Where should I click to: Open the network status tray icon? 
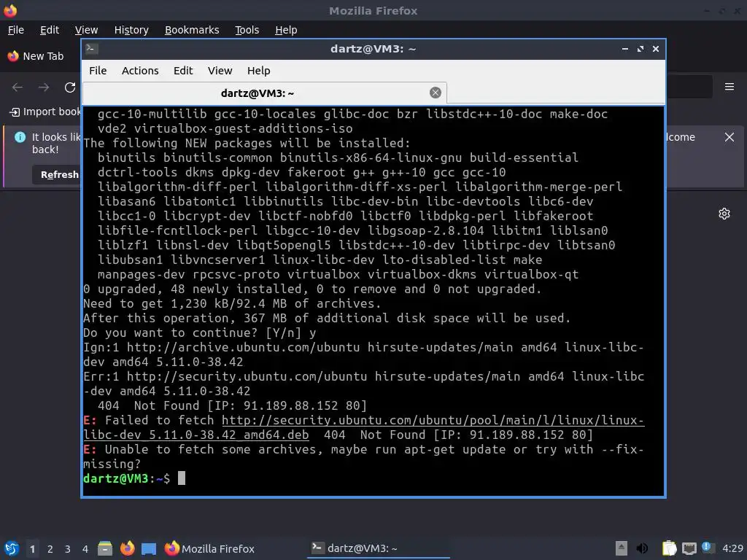point(689,548)
